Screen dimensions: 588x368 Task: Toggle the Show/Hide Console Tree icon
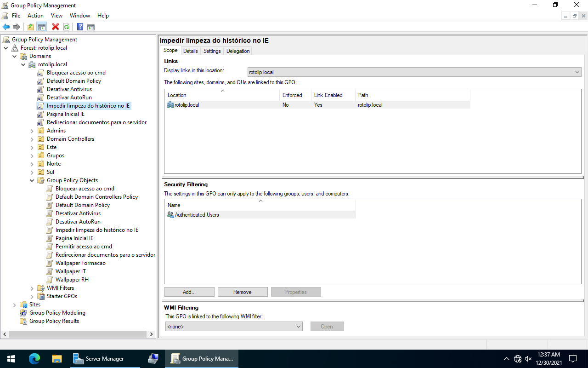click(x=42, y=27)
